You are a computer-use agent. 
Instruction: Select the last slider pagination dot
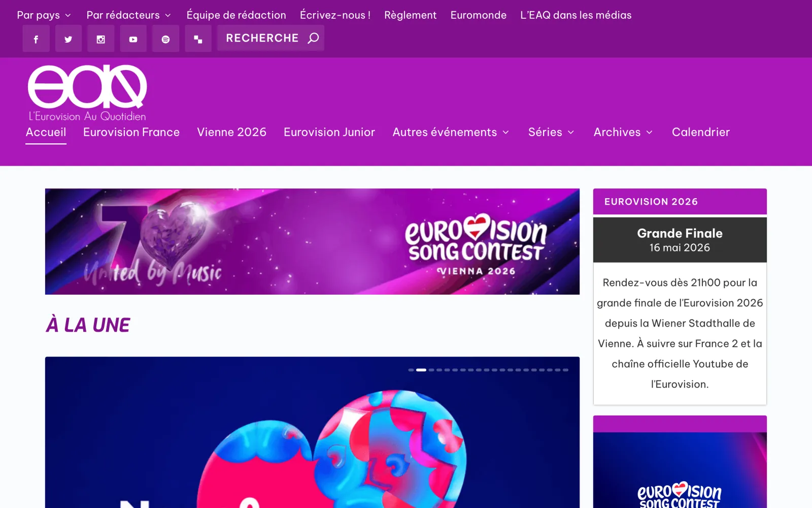pyautogui.click(x=565, y=370)
